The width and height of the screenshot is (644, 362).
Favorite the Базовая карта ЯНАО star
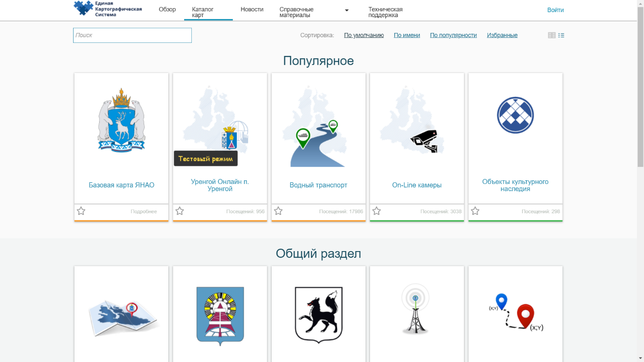81,211
